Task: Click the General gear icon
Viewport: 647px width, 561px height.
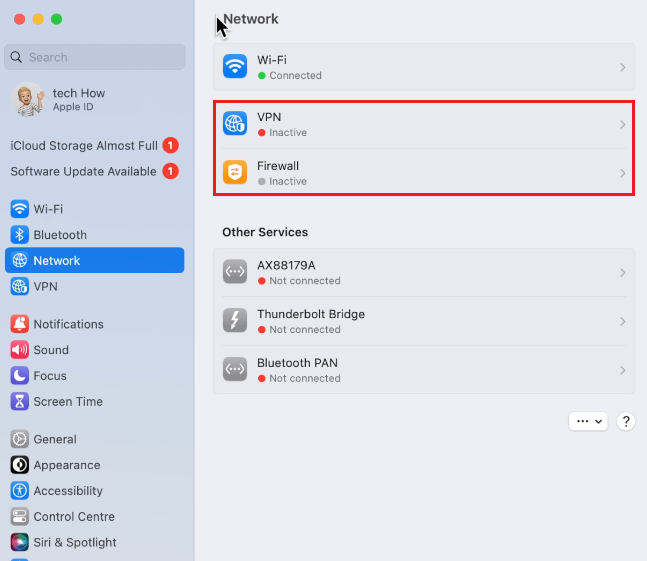Action: pos(19,439)
